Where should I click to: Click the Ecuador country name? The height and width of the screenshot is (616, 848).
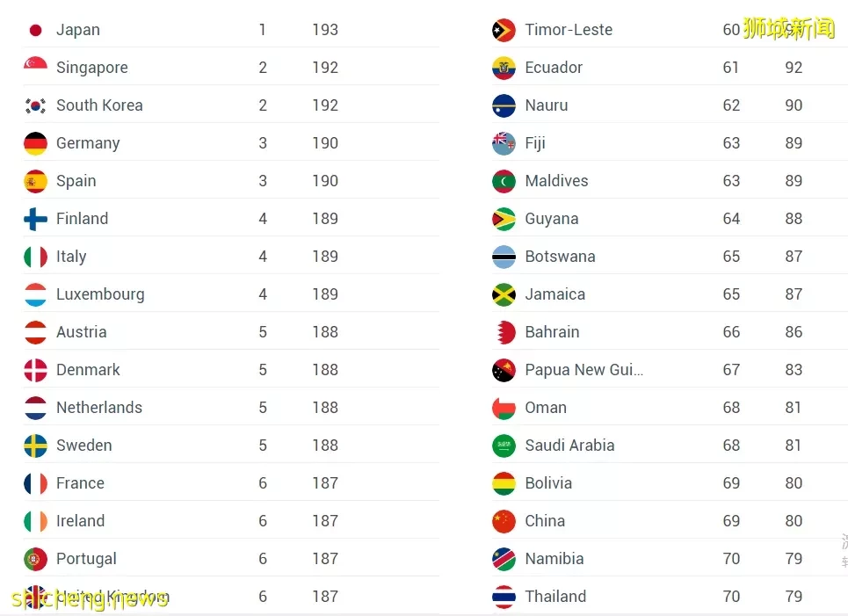554,68
